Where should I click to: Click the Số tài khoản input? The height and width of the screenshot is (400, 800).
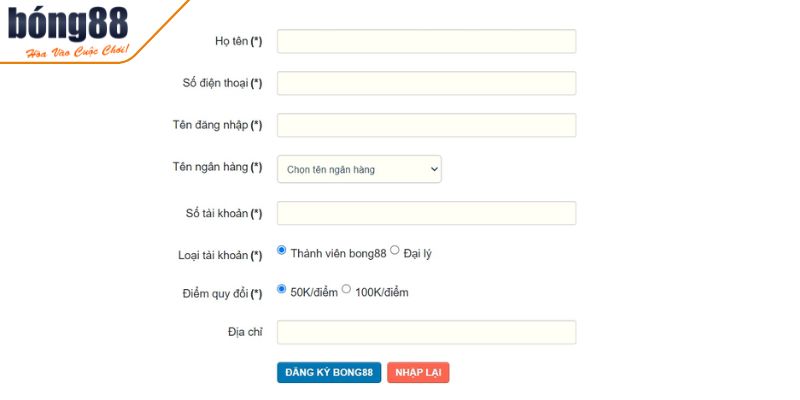pyautogui.click(x=426, y=213)
